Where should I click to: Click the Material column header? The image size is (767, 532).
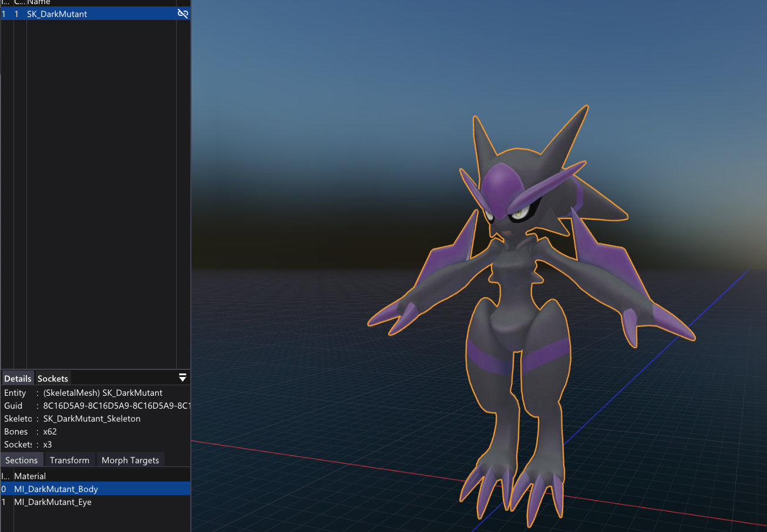[30, 476]
